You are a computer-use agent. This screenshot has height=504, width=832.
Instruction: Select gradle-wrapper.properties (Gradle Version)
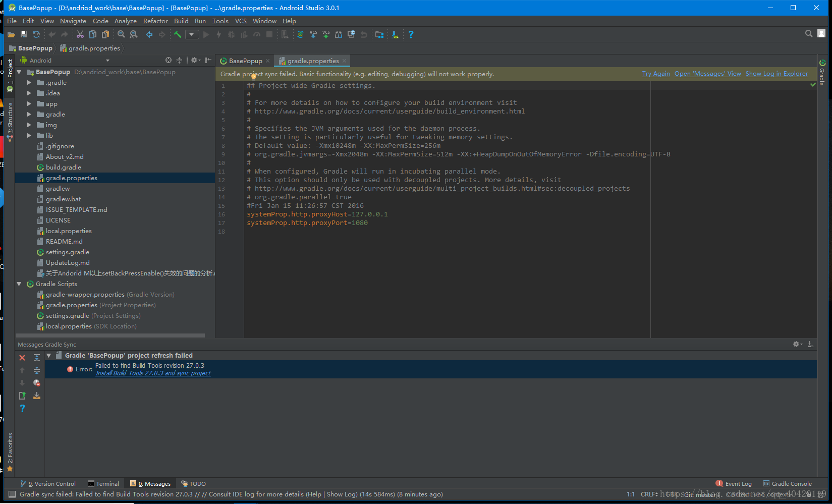pos(110,295)
